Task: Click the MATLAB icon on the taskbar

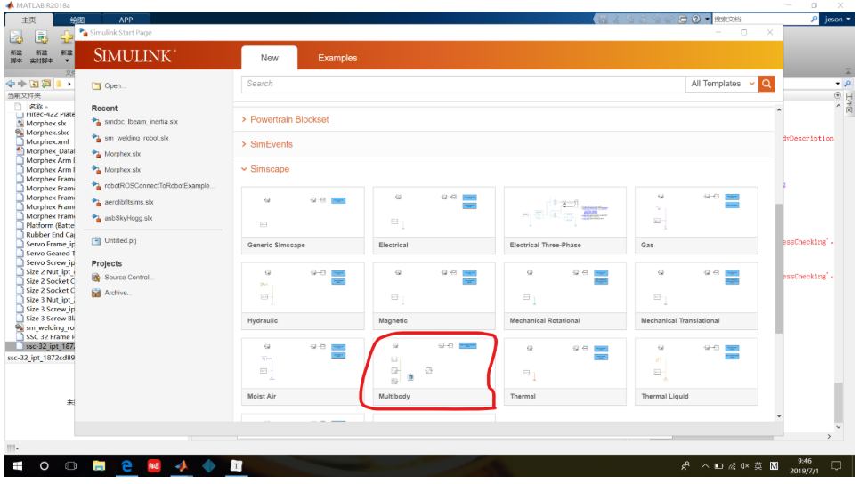Action: [x=181, y=466]
